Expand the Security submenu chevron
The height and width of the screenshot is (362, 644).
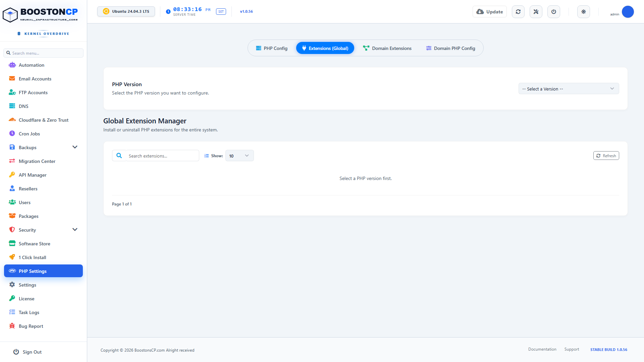coord(75,230)
